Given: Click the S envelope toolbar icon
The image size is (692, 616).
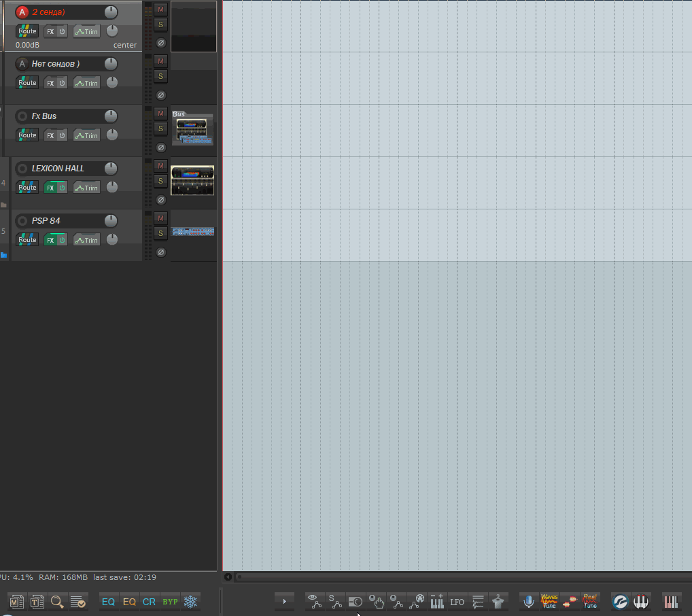Looking at the screenshot, I should point(335,602).
